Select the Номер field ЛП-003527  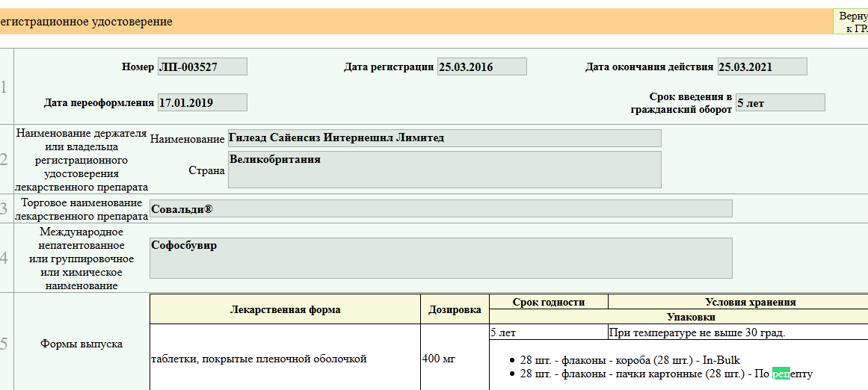tap(203, 67)
